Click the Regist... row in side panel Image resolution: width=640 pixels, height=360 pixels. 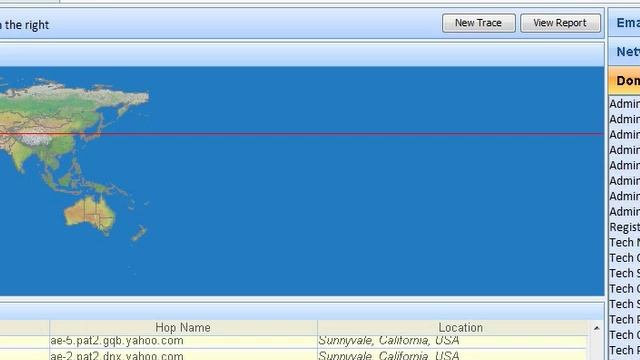624,227
